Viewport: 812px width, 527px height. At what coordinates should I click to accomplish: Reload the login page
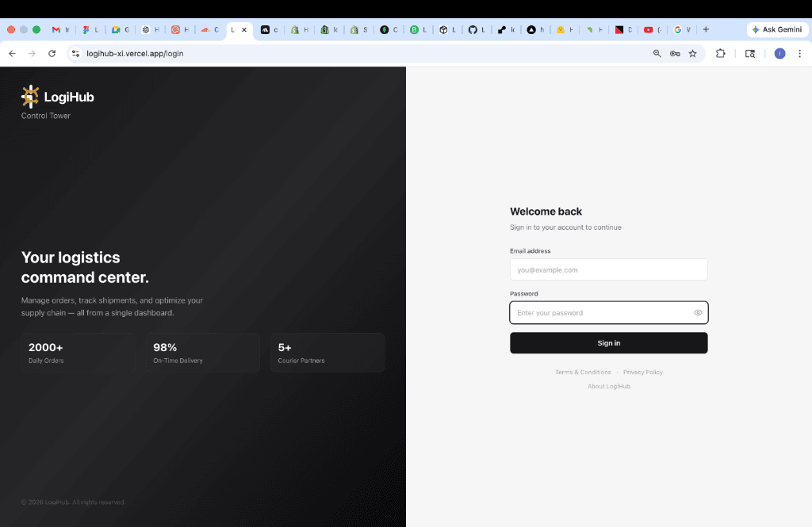(52, 53)
